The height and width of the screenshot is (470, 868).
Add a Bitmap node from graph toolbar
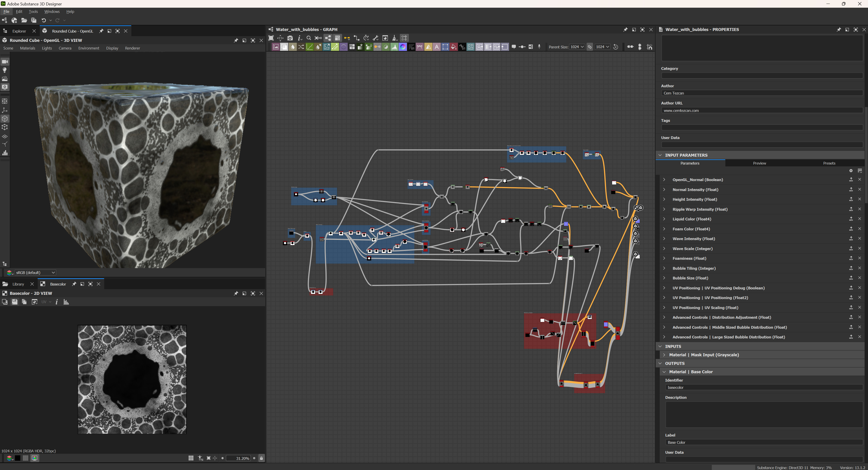[276, 47]
